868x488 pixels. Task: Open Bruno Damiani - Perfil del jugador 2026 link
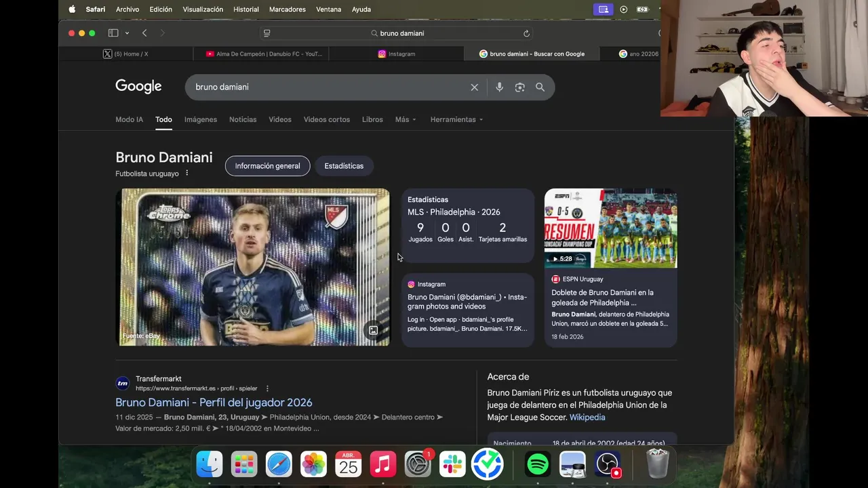(214, 403)
